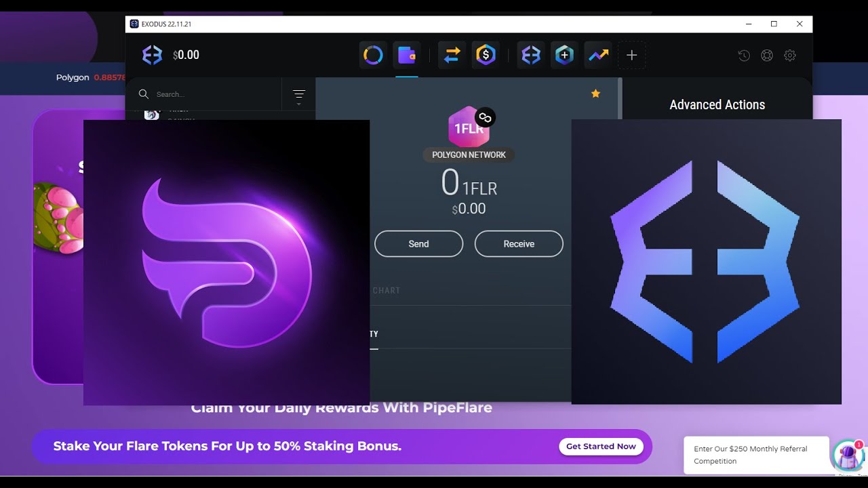Click the large Exodus logo image

(706, 262)
